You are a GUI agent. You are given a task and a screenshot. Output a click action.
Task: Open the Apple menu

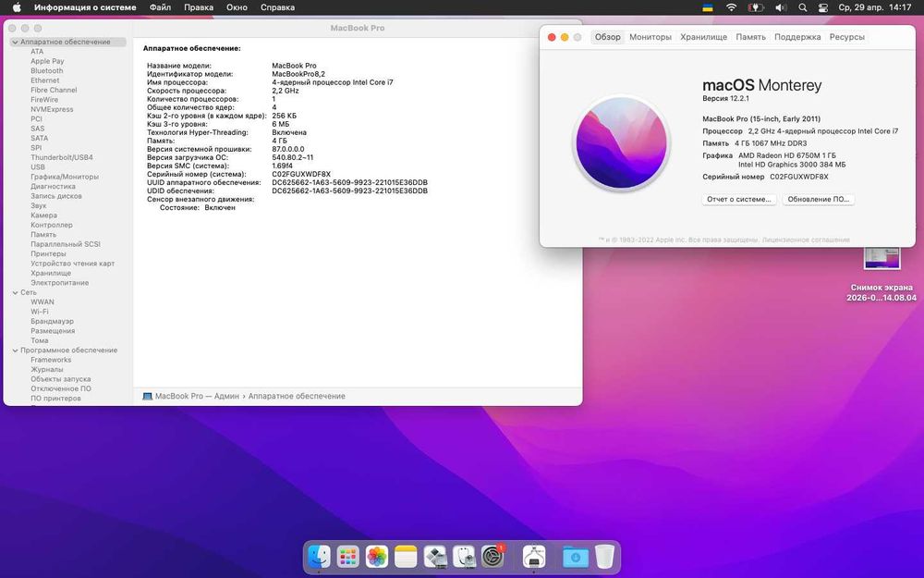17,7
